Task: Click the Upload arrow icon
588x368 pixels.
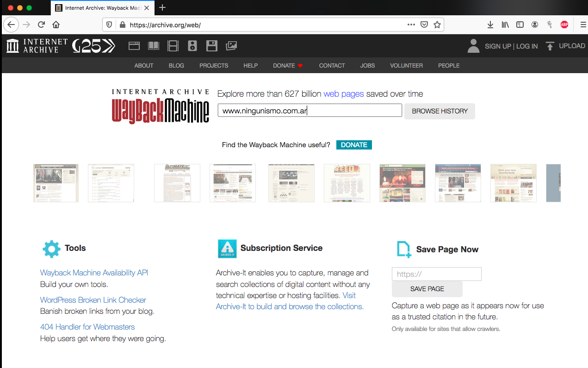Action: 550,46
